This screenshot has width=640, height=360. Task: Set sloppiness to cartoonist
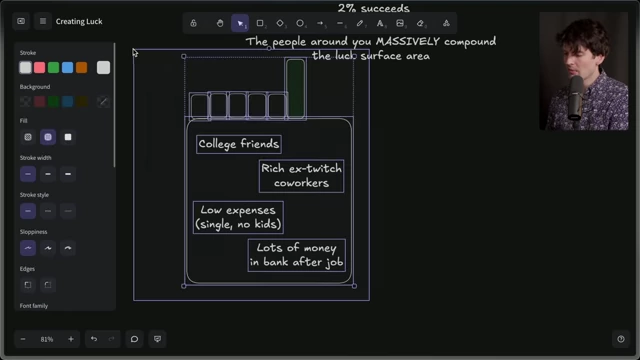point(68,248)
